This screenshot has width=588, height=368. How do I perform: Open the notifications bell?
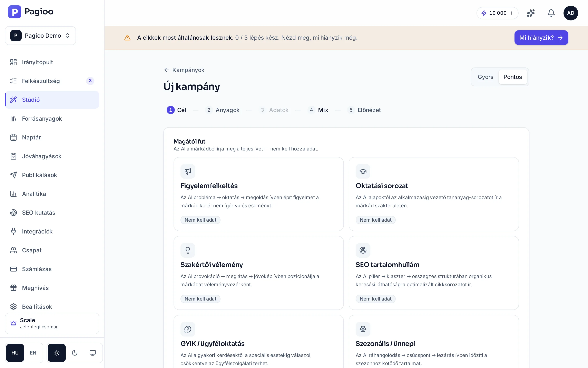(x=551, y=13)
